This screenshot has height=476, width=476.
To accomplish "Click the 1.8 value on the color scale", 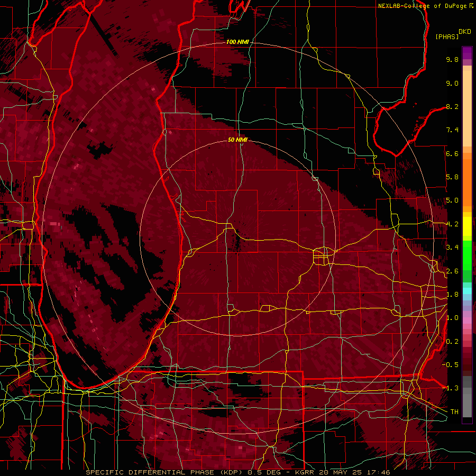I will click(x=452, y=295).
